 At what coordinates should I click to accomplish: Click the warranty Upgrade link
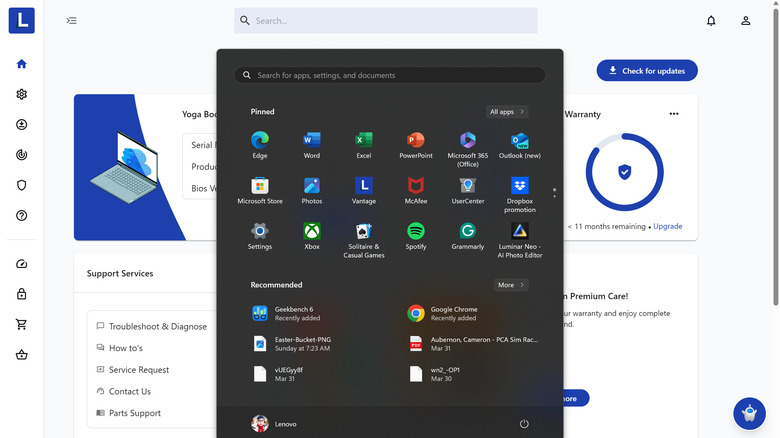(668, 226)
